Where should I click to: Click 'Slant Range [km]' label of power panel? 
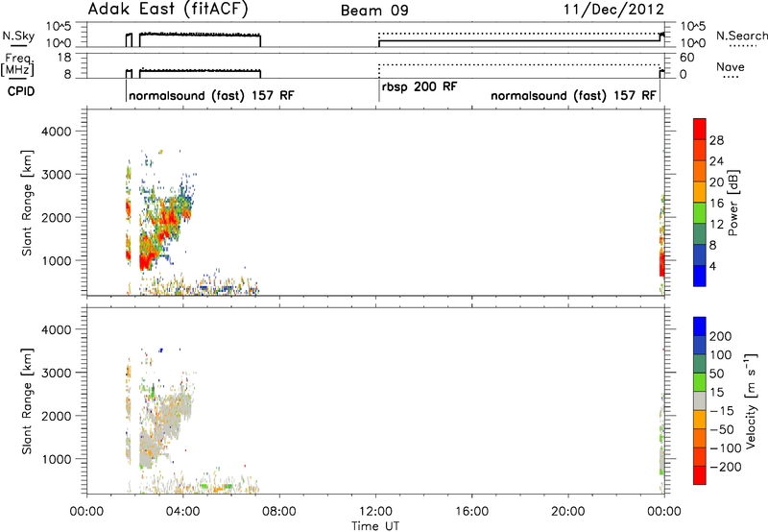(27, 203)
